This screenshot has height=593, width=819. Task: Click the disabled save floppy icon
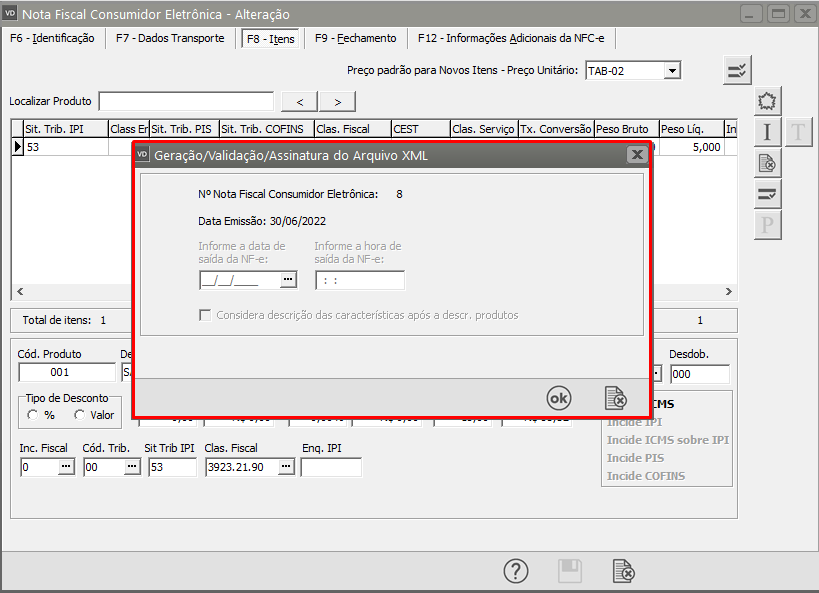click(570, 571)
